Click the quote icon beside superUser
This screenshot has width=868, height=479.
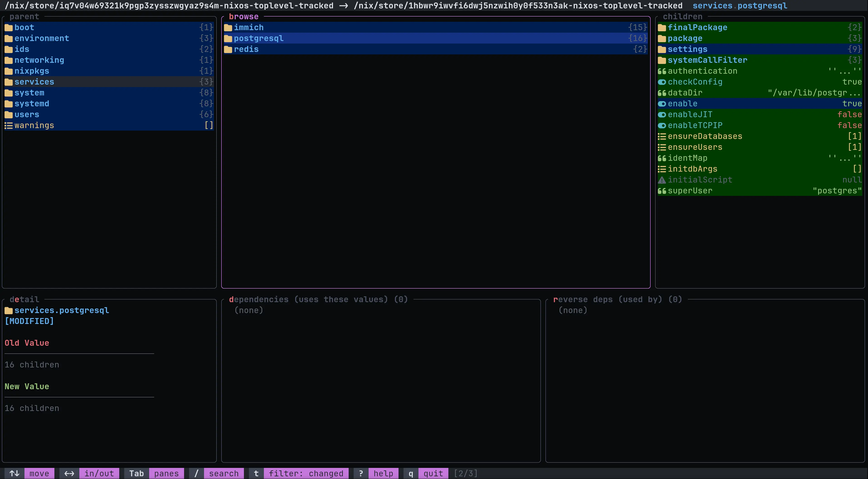pyautogui.click(x=662, y=191)
